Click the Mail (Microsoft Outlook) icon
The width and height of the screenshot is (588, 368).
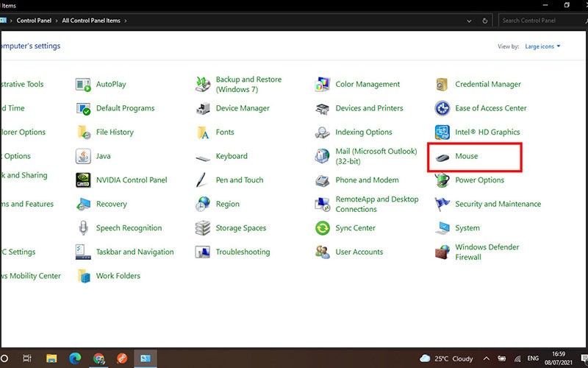pyautogui.click(x=323, y=156)
